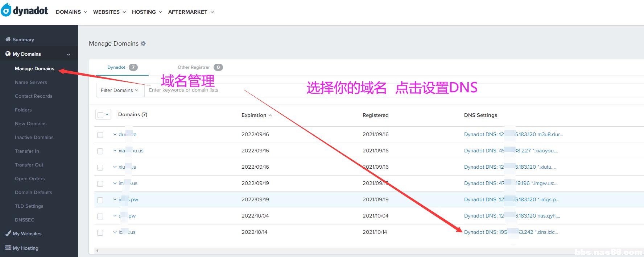
Task: Expand the imgs.pw domain row chevron
Action: [x=115, y=199]
